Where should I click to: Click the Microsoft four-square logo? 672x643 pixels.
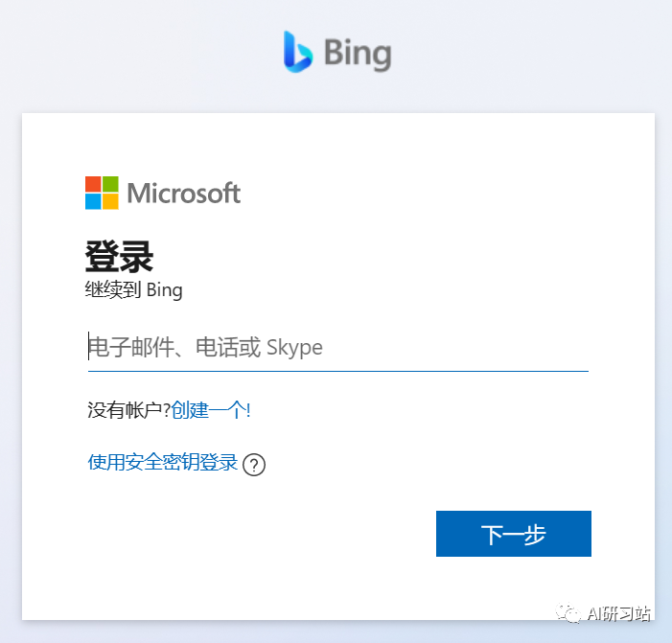[x=102, y=193]
